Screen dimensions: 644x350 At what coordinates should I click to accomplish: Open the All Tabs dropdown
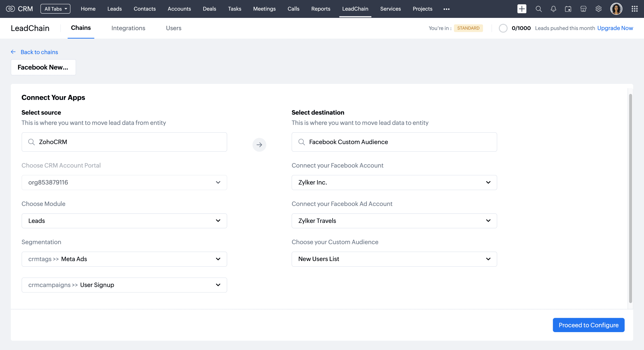pyautogui.click(x=55, y=9)
